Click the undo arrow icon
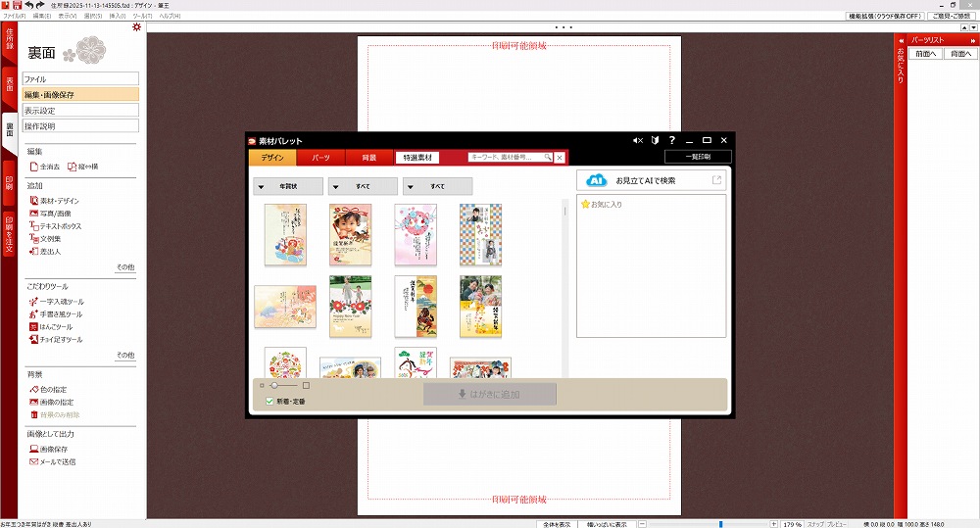This screenshot has height=528, width=980. click(28, 5)
